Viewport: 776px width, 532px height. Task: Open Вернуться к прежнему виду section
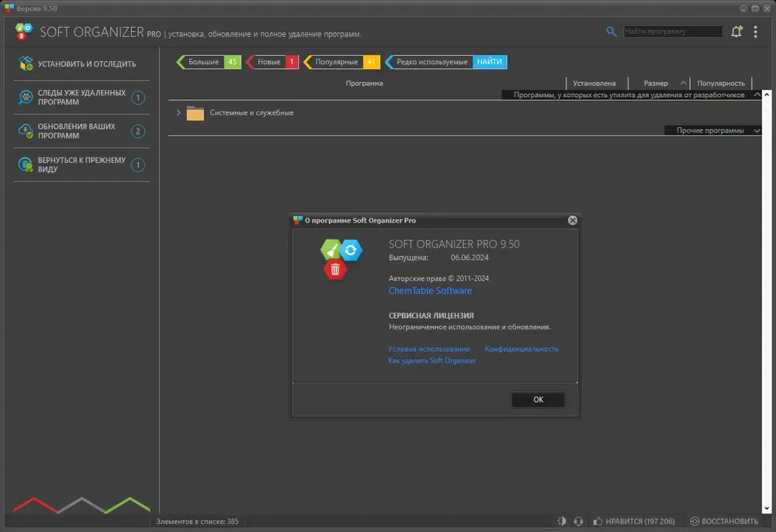point(81,164)
